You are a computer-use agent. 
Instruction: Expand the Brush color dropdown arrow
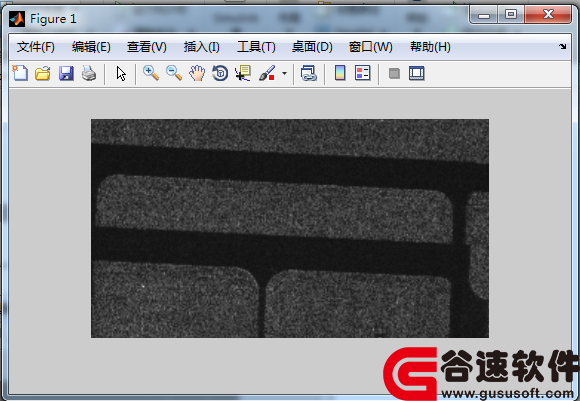[284, 73]
